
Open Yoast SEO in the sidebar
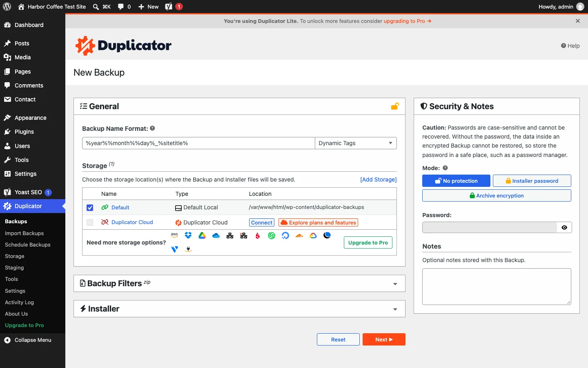coord(33,192)
